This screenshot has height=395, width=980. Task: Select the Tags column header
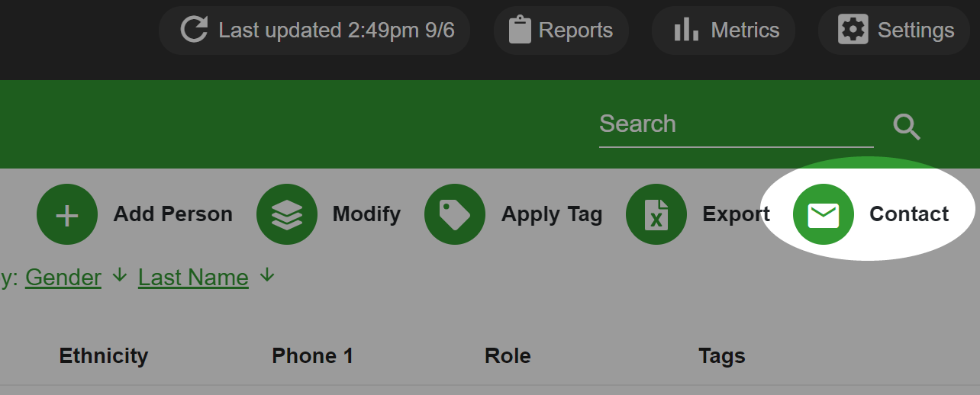[722, 356]
